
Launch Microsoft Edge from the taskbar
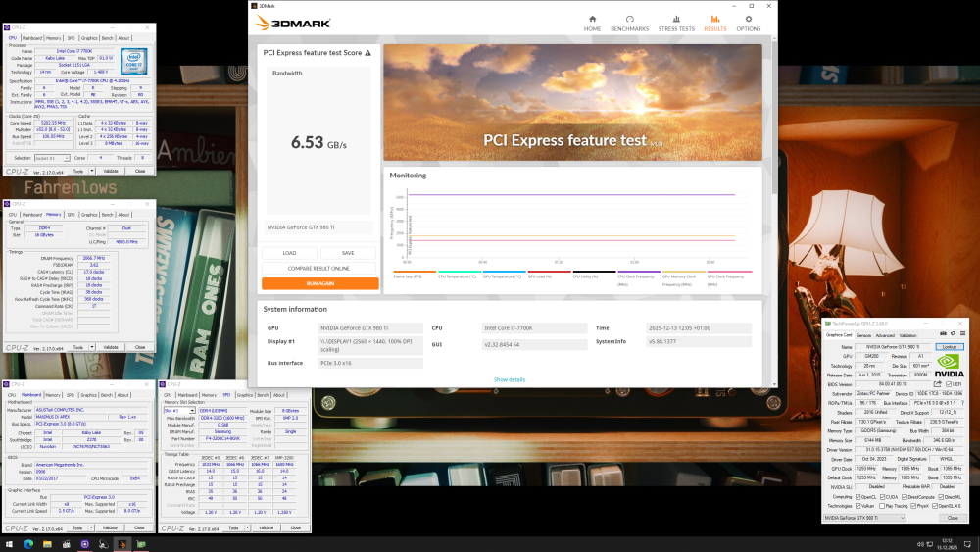click(x=28, y=544)
